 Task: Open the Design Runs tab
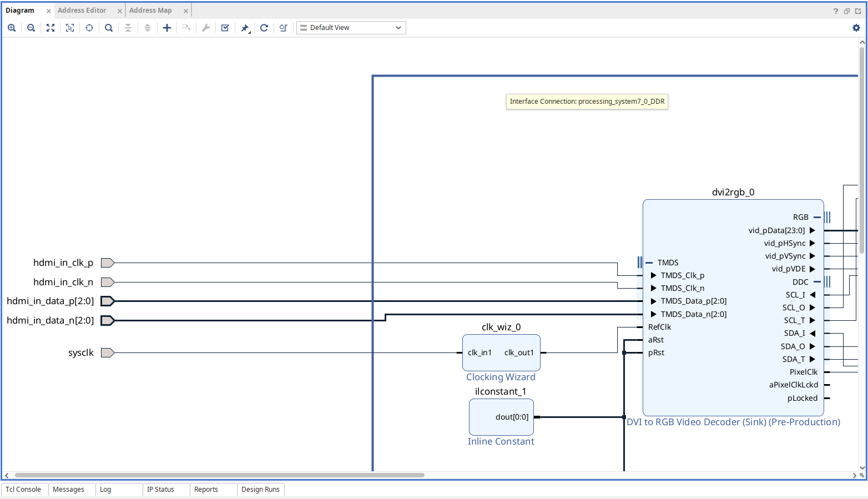pos(260,490)
